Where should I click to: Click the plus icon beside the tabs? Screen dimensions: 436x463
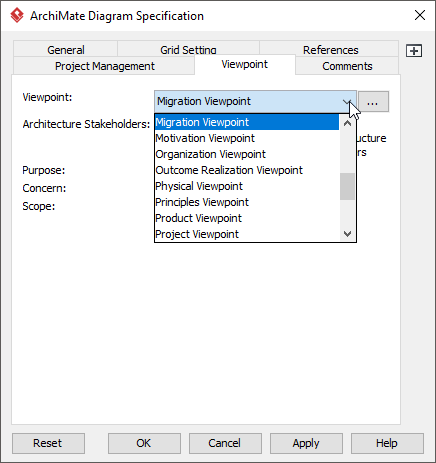pyautogui.click(x=414, y=51)
